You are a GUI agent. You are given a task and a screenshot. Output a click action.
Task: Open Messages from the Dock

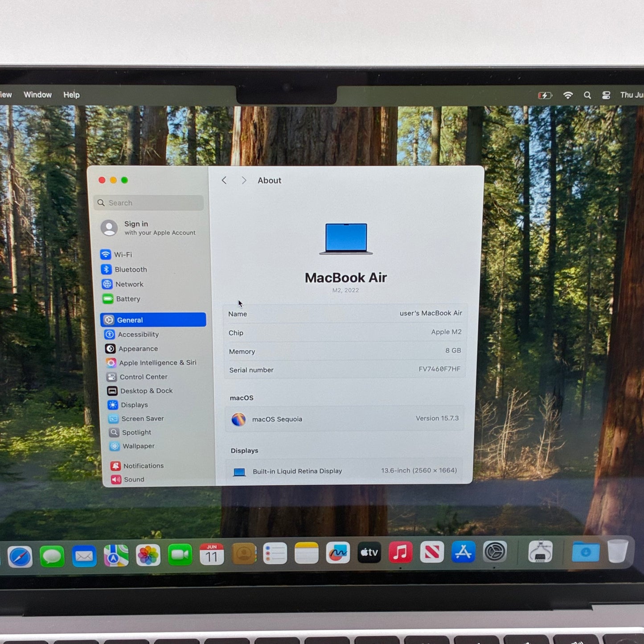click(52, 557)
